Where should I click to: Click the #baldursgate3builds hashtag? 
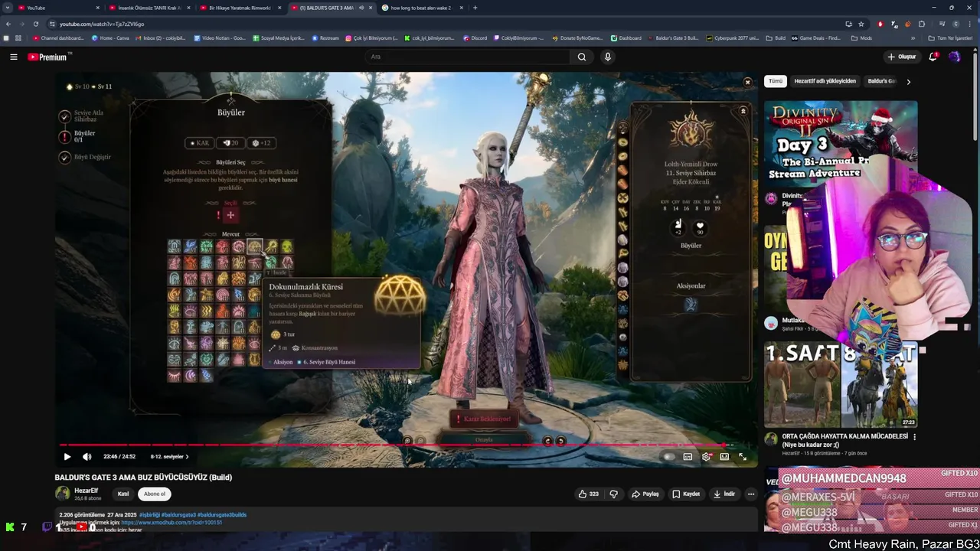click(x=222, y=515)
